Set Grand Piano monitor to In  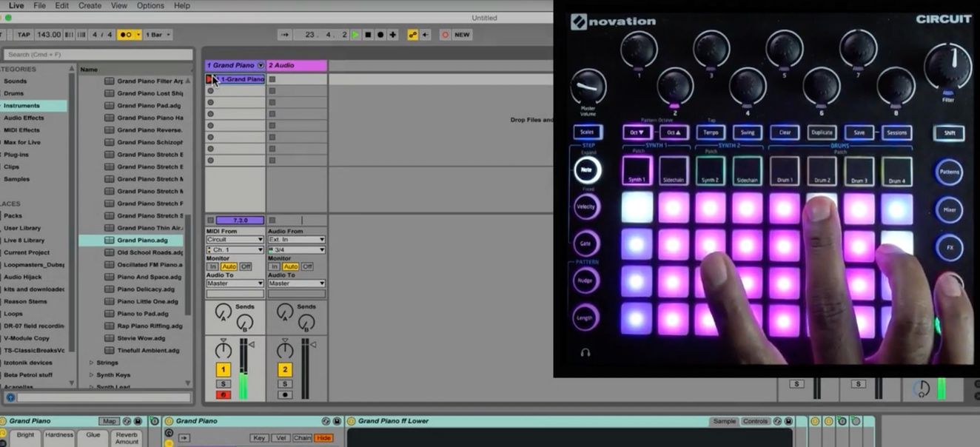coord(212,266)
